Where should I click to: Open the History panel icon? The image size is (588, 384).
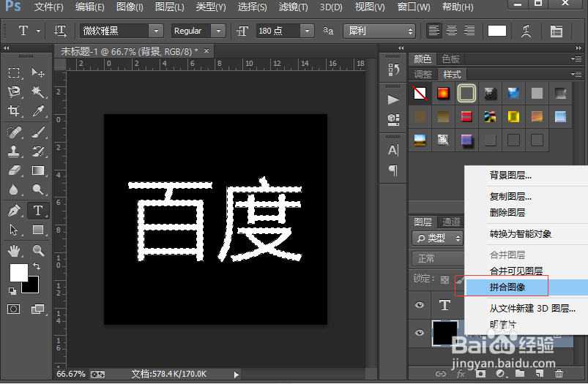tap(393, 69)
